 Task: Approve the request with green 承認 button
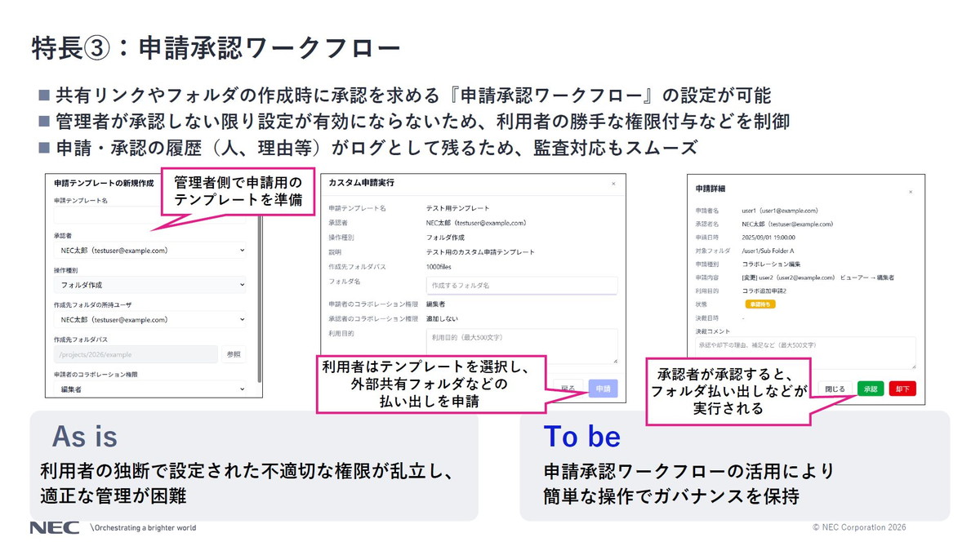(871, 389)
